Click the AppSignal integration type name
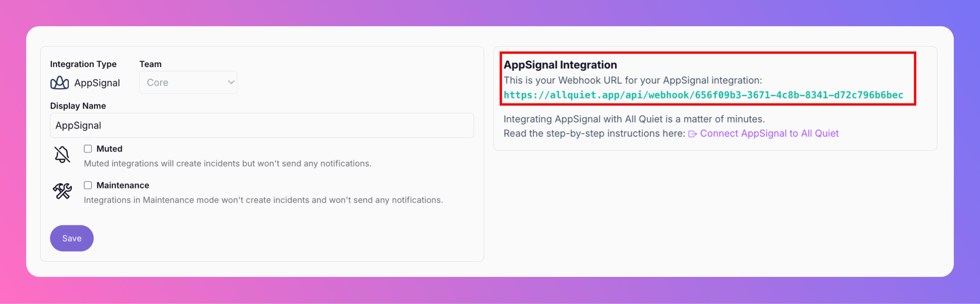Image resolution: width=980 pixels, height=304 pixels. coord(97,83)
